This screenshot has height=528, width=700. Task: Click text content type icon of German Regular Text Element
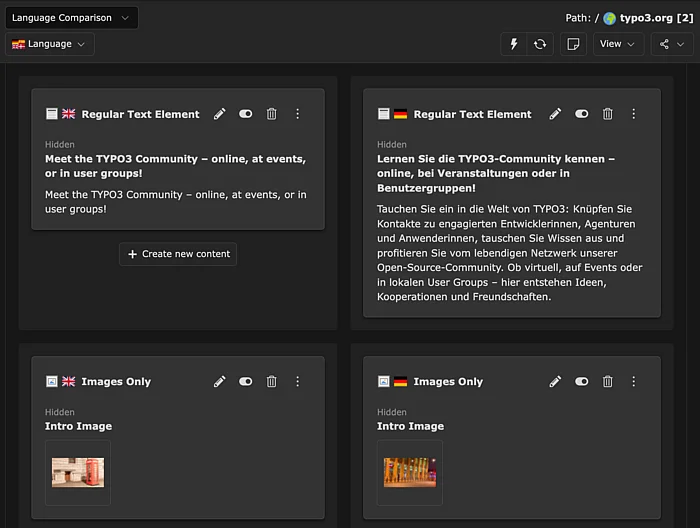pos(383,114)
